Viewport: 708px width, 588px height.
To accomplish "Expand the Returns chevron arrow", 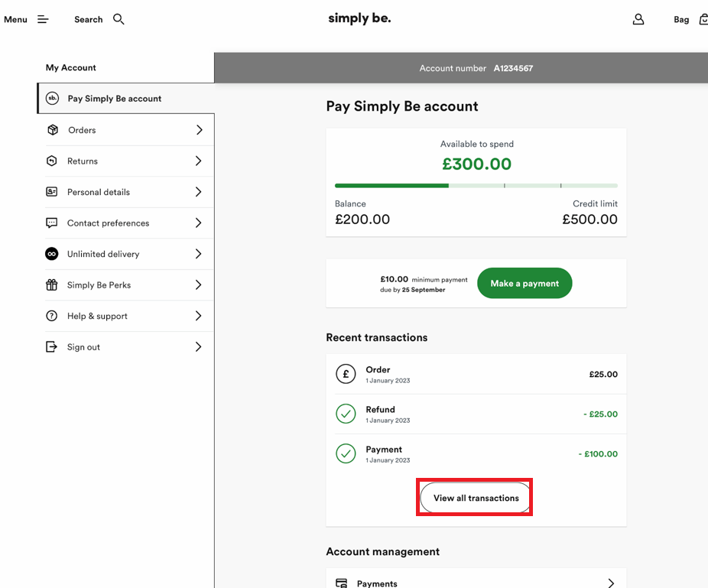I will click(198, 161).
